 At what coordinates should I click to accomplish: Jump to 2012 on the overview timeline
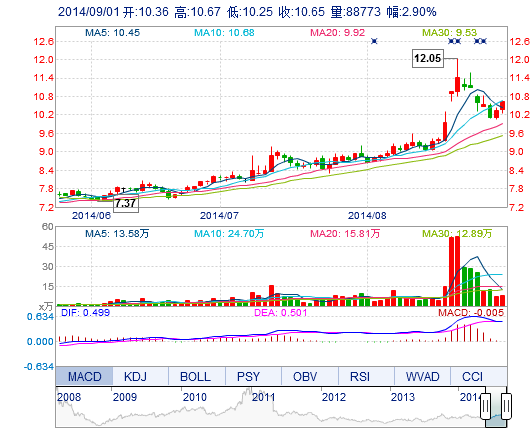[x=334, y=397]
